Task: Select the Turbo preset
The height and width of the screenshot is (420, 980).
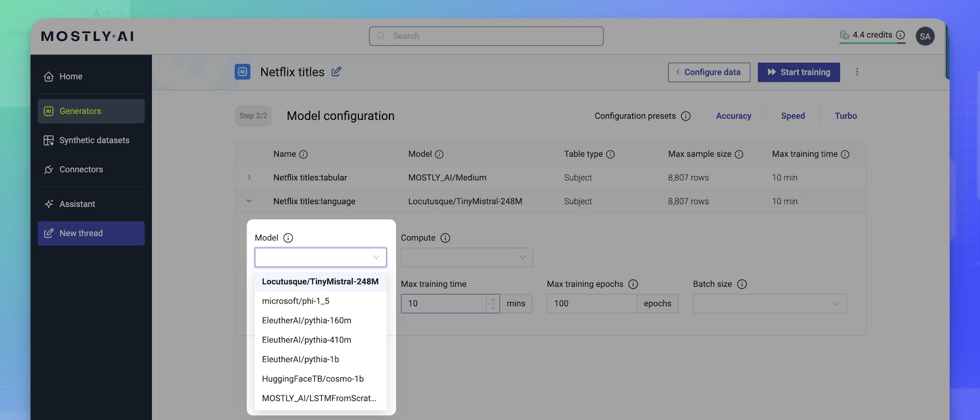Action: tap(846, 116)
